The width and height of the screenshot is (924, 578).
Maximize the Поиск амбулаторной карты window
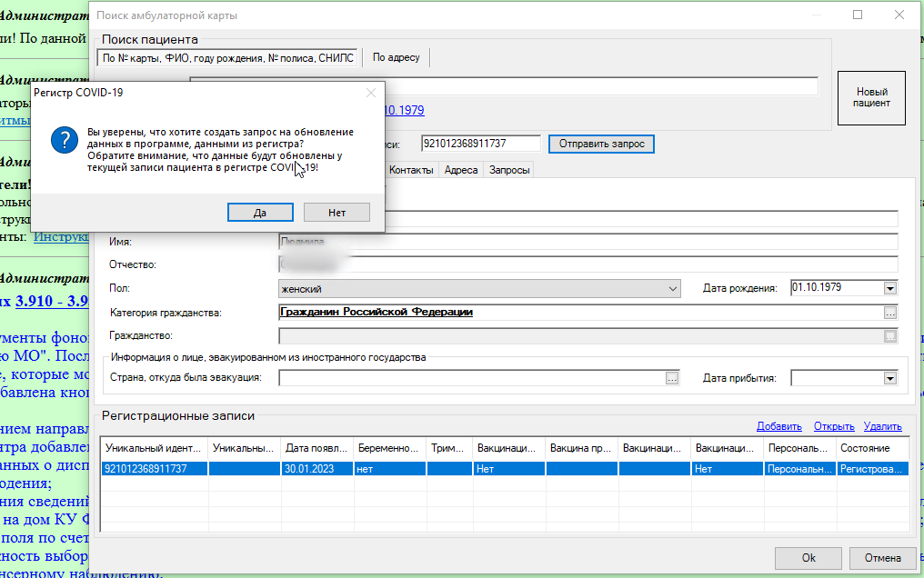(858, 15)
